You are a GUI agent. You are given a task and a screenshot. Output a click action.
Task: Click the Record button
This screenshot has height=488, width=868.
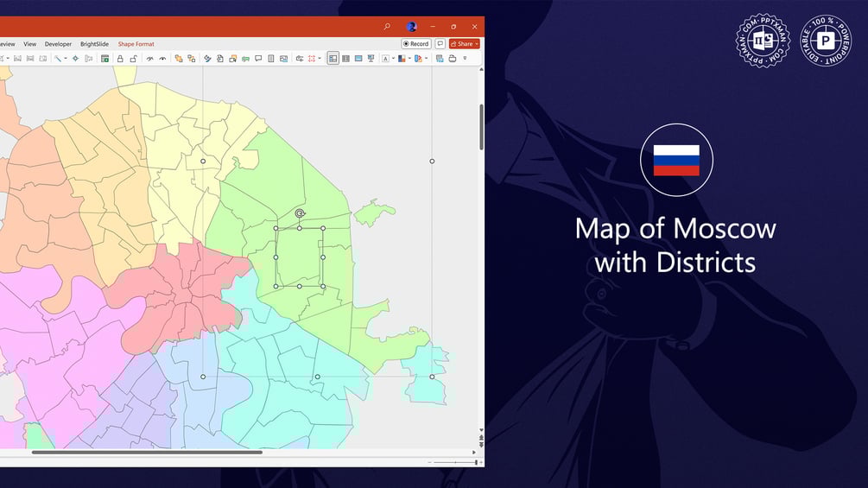[416, 44]
